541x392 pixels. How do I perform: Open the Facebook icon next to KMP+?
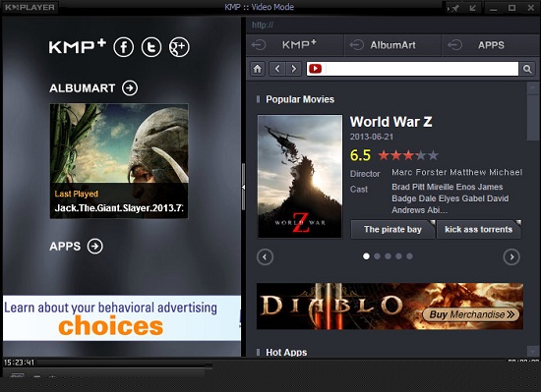point(124,47)
